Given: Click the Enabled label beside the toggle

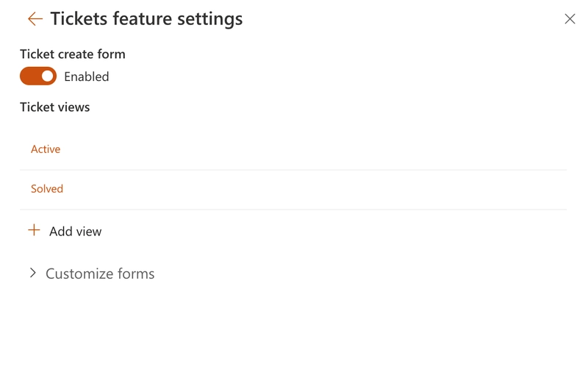Looking at the screenshot, I should click(x=86, y=76).
